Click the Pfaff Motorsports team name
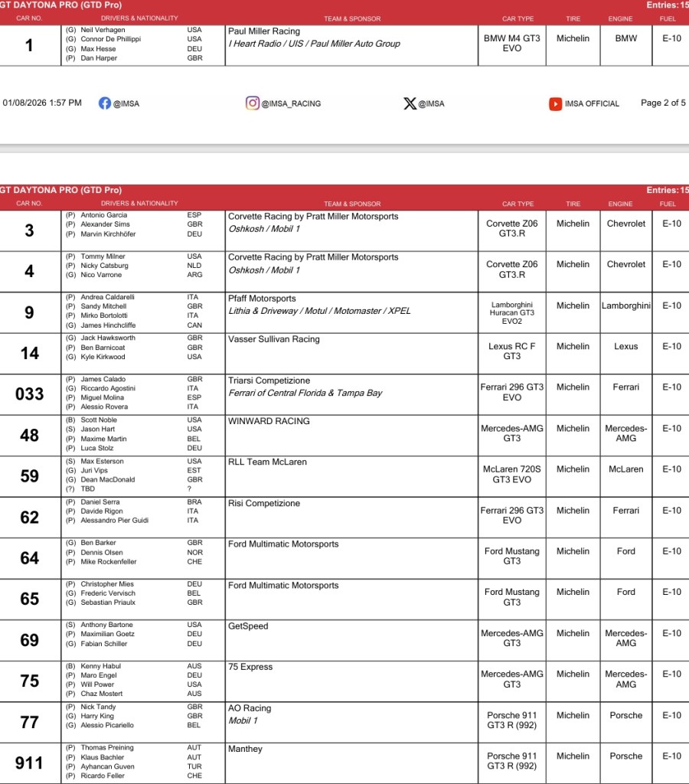The width and height of the screenshot is (689, 784). [x=262, y=299]
